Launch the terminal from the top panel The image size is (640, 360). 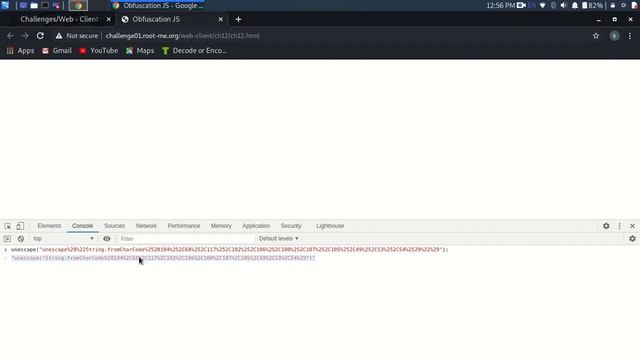45,6
